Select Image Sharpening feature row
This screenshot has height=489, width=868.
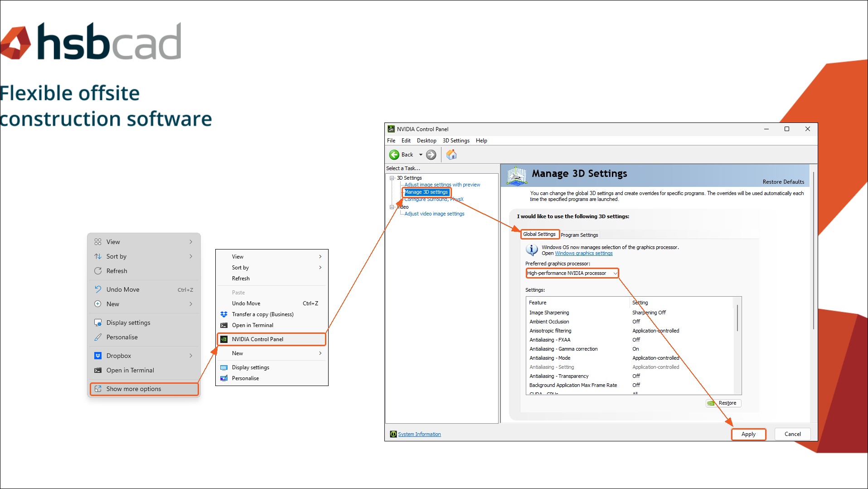point(629,313)
